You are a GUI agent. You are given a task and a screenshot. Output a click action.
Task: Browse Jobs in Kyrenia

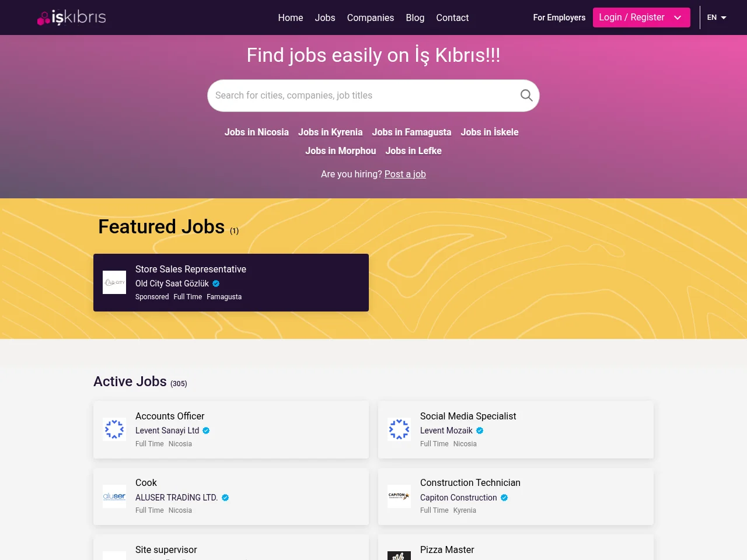point(330,132)
